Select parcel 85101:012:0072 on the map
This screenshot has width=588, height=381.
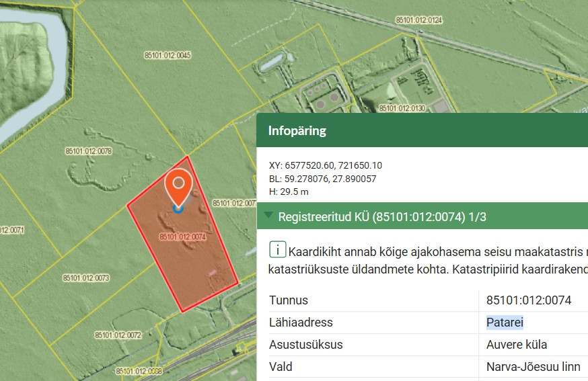(118, 334)
